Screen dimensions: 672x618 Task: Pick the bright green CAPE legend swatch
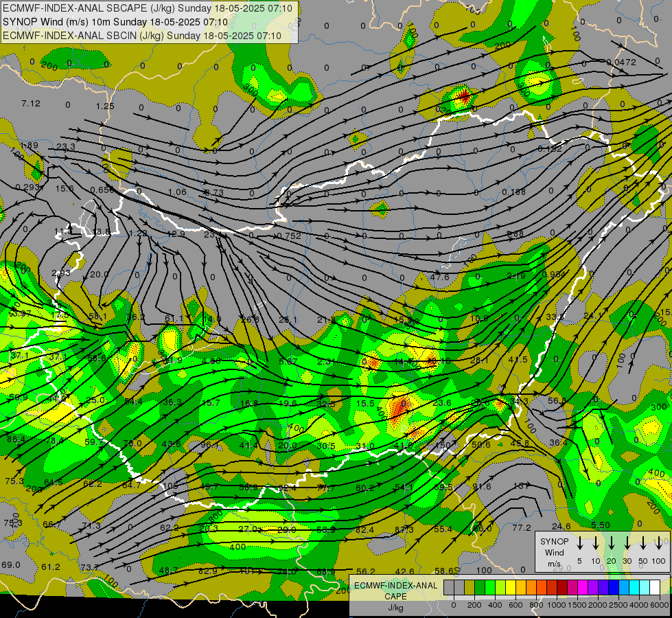(490, 588)
